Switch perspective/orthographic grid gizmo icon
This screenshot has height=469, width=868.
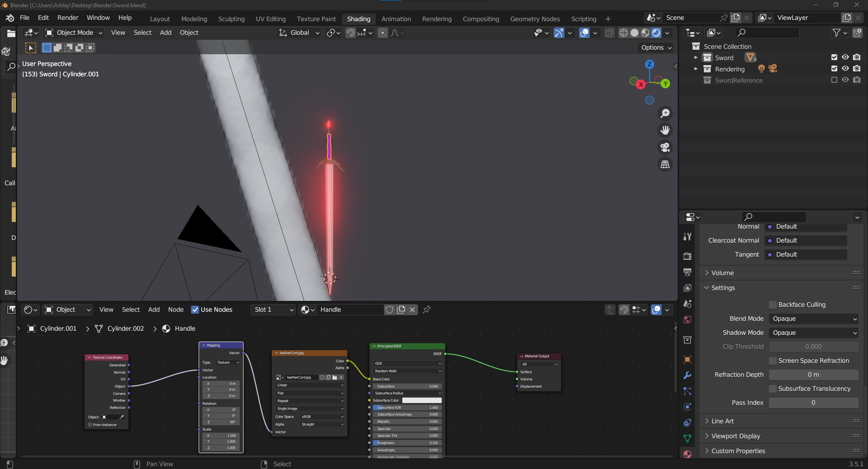tap(665, 165)
